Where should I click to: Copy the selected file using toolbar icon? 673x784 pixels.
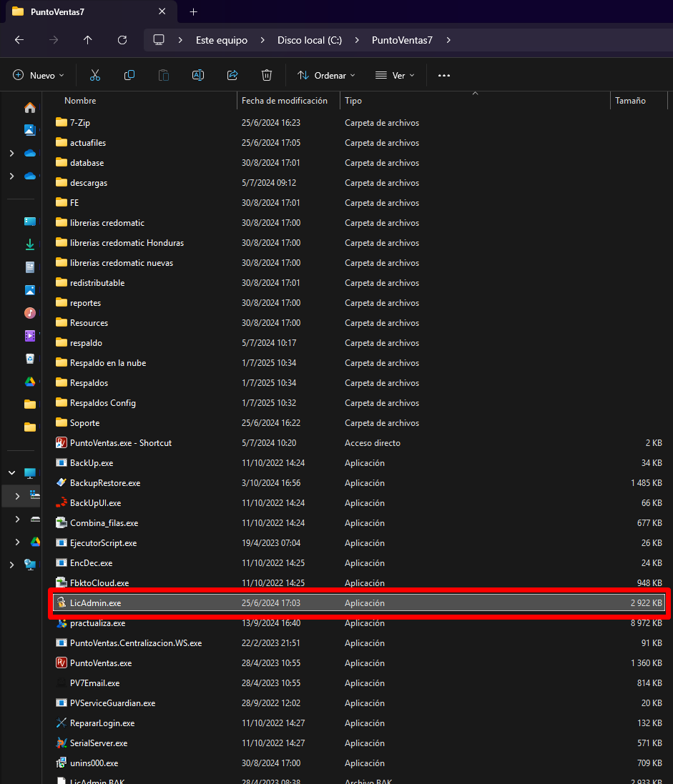pos(129,76)
